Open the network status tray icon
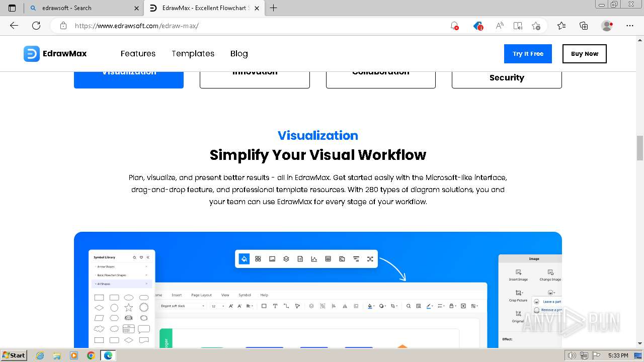 584,355
